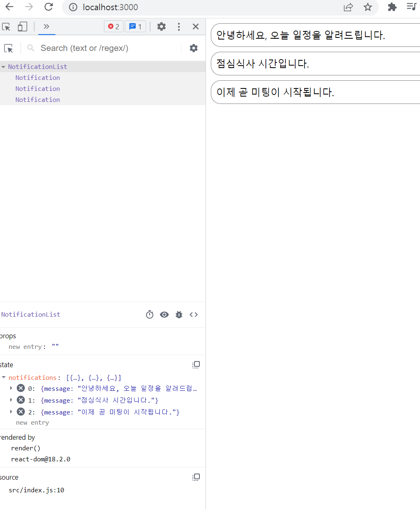Screen dimensions: 420x509
Task: Suspend the selected component stopwatch icon
Action: (x=150, y=315)
